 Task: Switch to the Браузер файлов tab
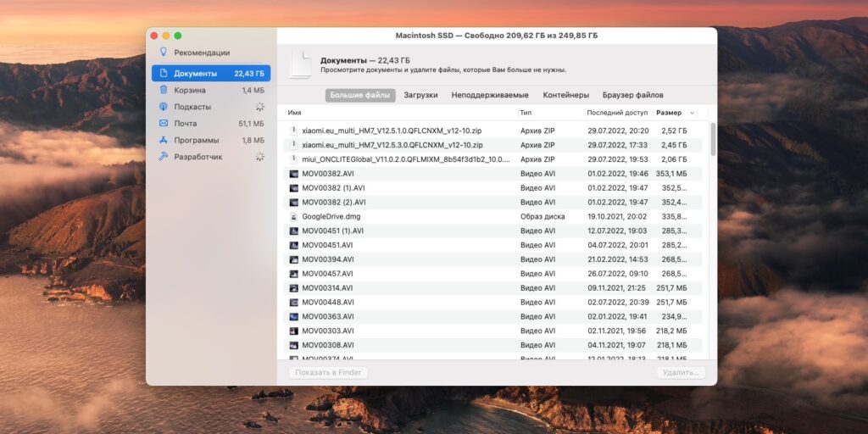coord(632,95)
